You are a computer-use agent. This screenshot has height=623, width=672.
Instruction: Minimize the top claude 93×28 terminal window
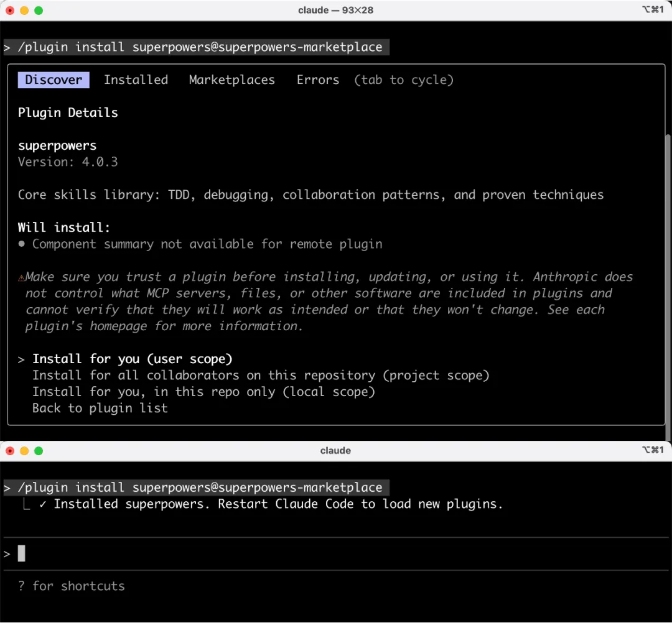(x=24, y=11)
